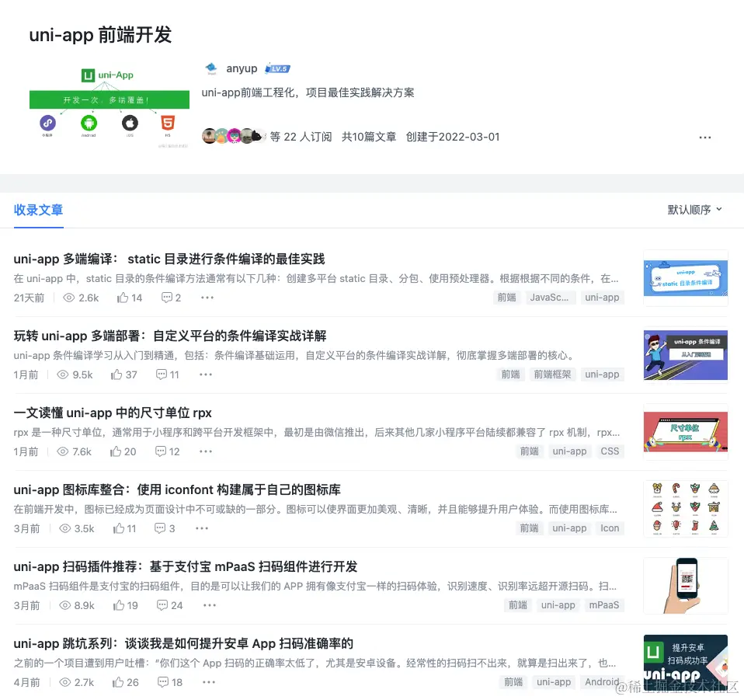Open the column's three-dot more options menu
The width and height of the screenshot is (744, 700).
(x=704, y=138)
